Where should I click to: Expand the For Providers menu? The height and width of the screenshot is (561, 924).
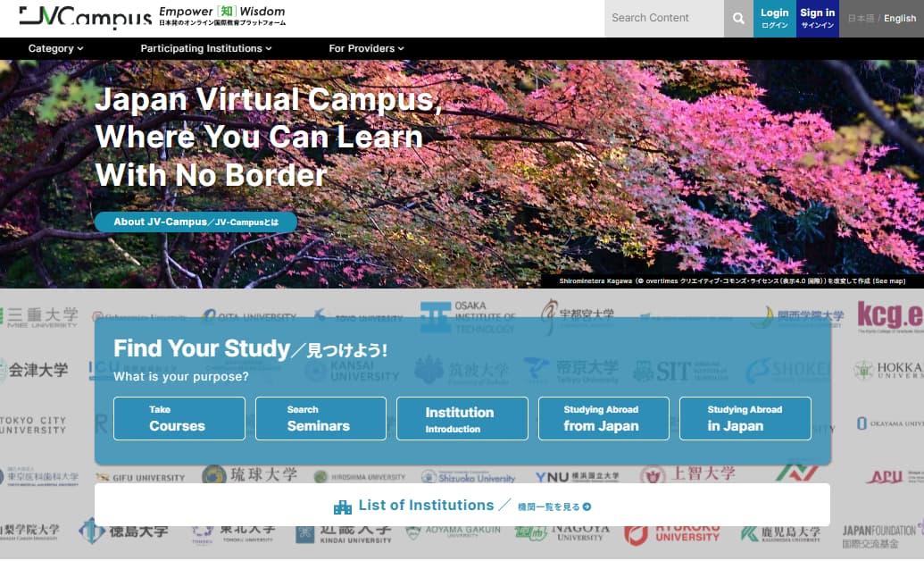(365, 48)
